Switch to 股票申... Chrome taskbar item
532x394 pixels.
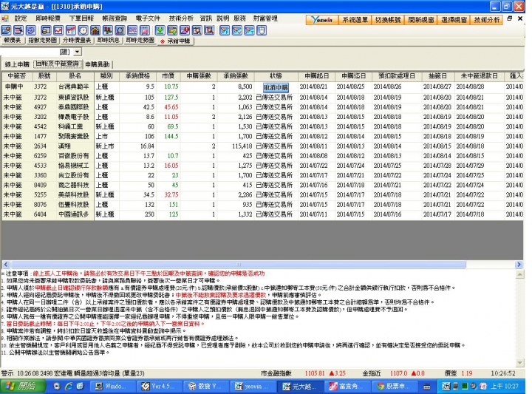coord(393,386)
